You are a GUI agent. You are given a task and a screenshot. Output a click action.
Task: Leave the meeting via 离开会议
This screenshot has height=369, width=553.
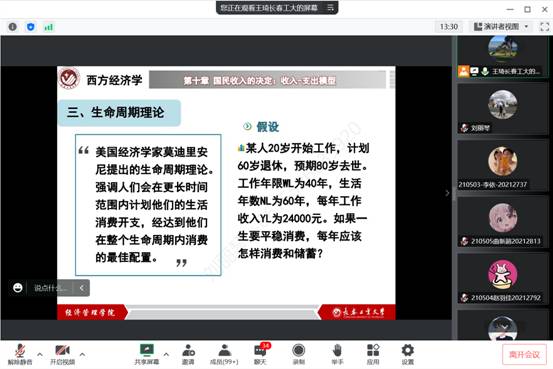524,355
